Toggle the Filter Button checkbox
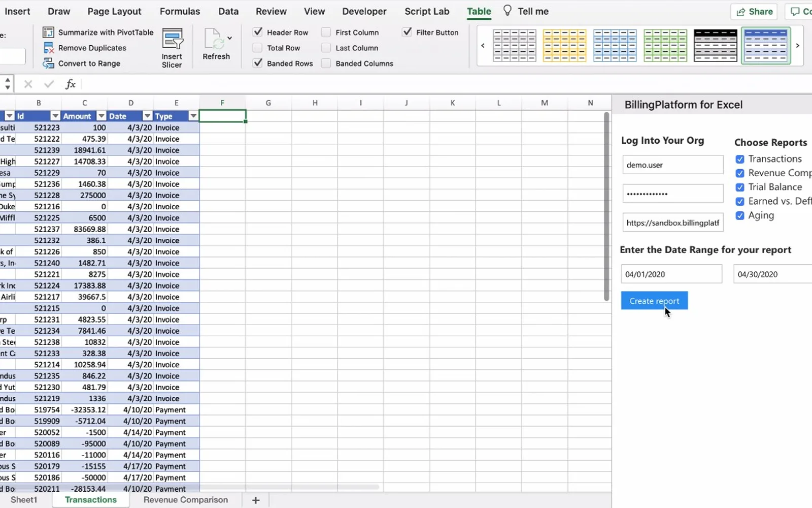Image resolution: width=812 pixels, height=508 pixels. (x=407, y=32)
